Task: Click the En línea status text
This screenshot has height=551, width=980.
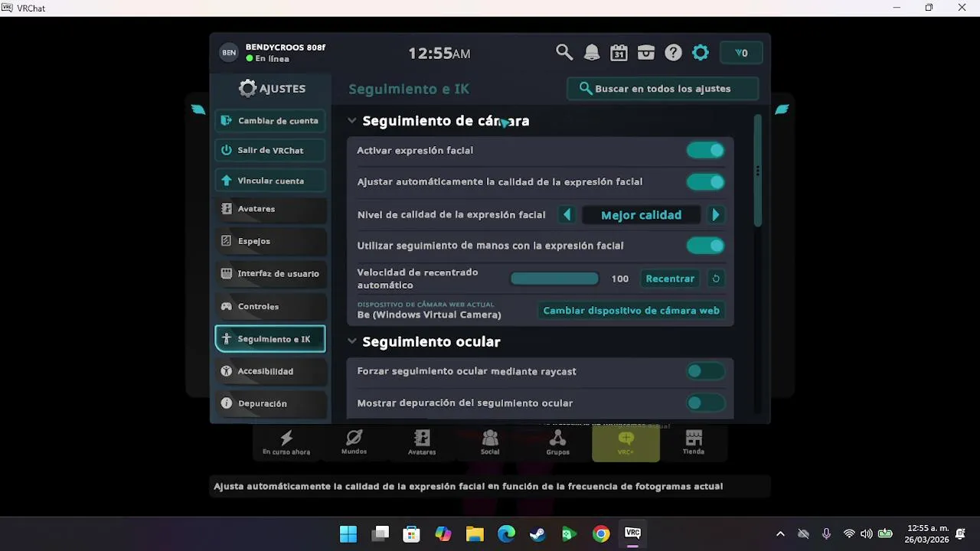Action: tap(273, 59)
